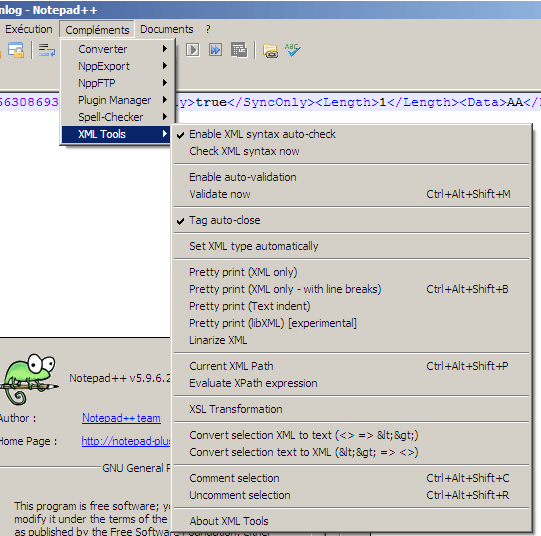Toggle Tag auto-close option

(352, 220)
